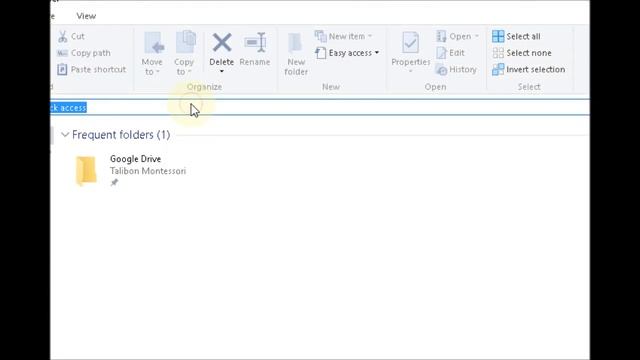Click the Paste shortcut icon
640x360 pixels.
click(62, 69)
